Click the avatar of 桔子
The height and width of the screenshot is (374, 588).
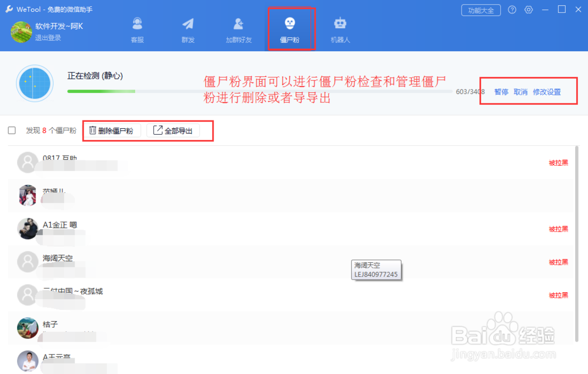(28, 328)
